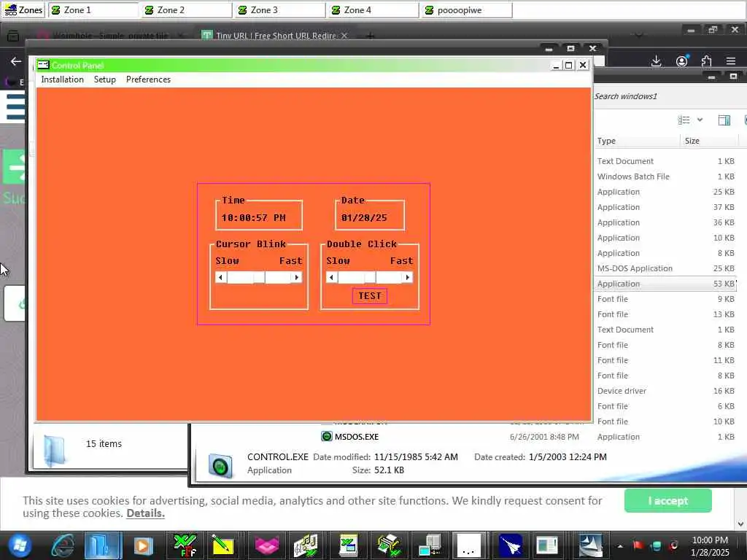The image size is (747, 560).
Task: Open the browser extensions icon
Action: 706,61
